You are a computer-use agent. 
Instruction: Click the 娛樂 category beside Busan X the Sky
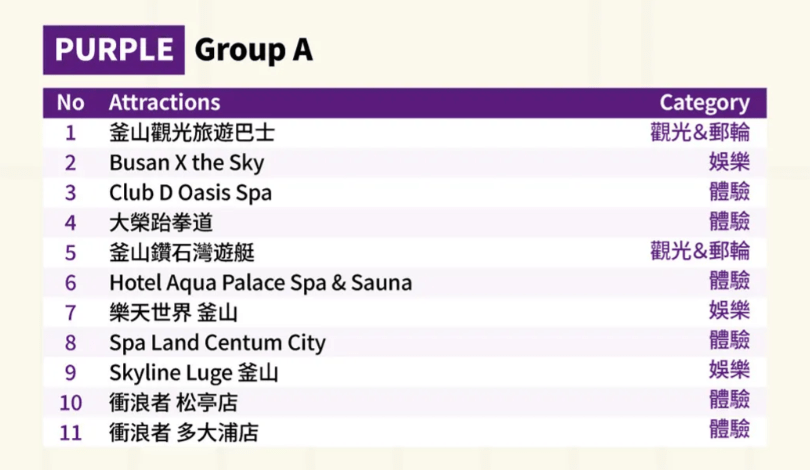[729, 163]
